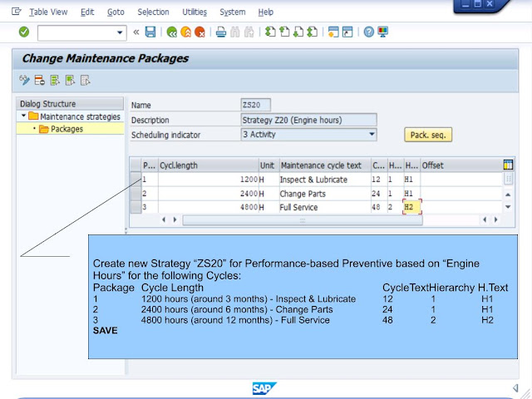Click the green Back icon

172,32
